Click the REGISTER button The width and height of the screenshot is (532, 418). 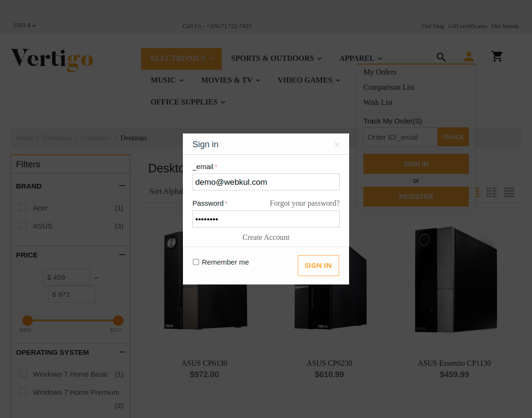416,197
